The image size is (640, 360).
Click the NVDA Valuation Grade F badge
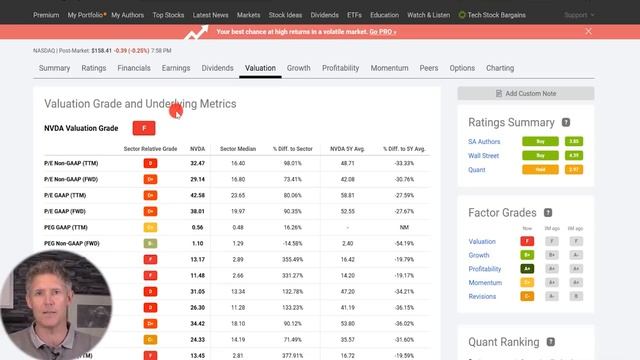(144, 128)
